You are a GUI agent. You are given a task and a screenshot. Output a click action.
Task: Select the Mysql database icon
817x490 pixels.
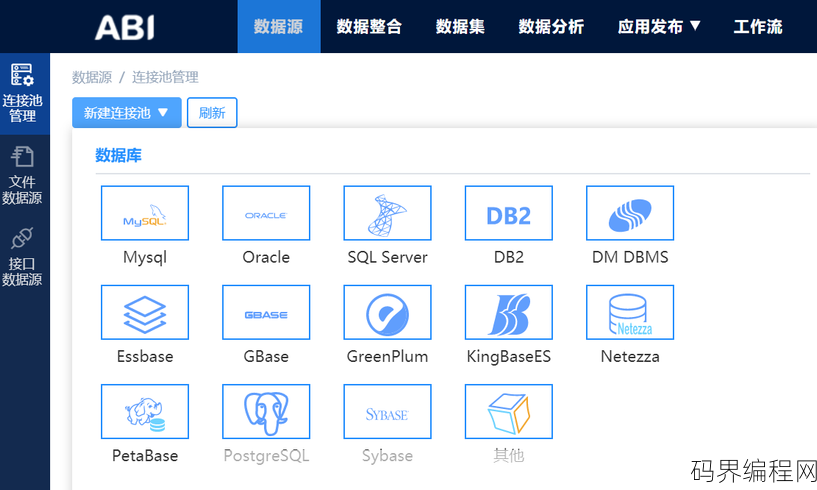point(145,213)
